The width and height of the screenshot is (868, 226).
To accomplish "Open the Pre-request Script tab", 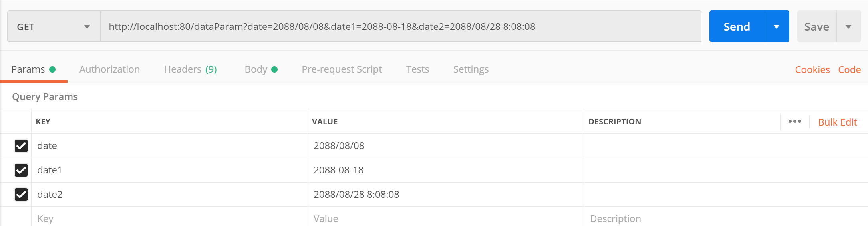I will 342,69.
